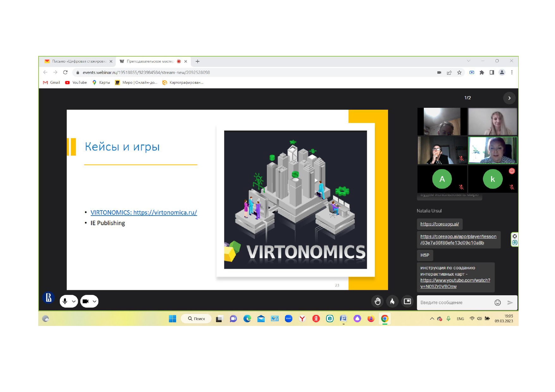Open the emoji picker in chat
Viewport: 555px width, 392px height.
point(497,303)
